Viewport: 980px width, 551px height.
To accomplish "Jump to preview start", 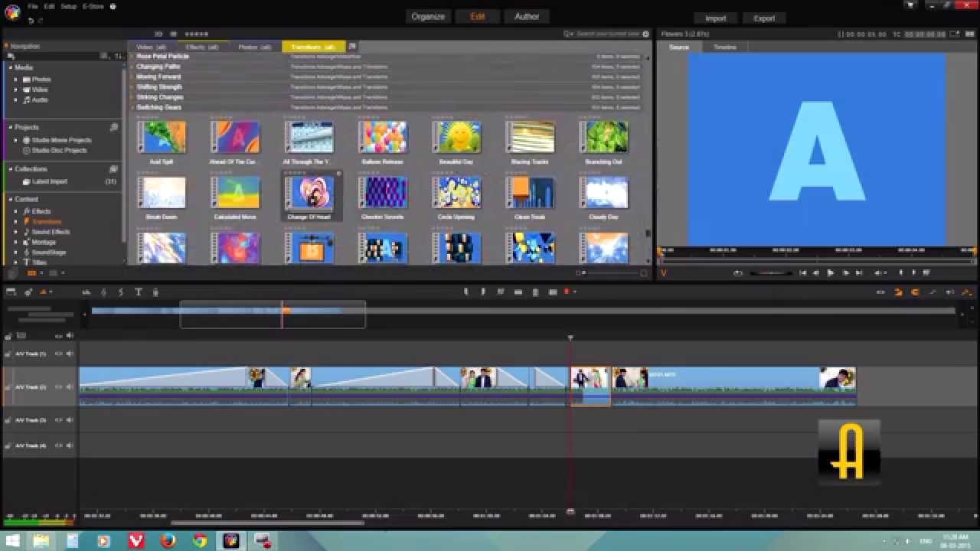I will coord(802,272).
